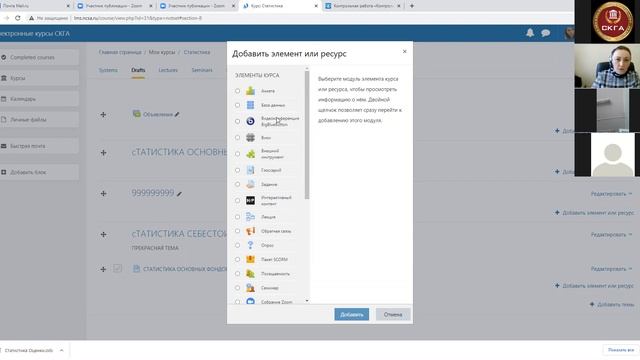Click the Обратная связь megaphone icon
This screenshot has width=640, height=360.
click(250, 231)
